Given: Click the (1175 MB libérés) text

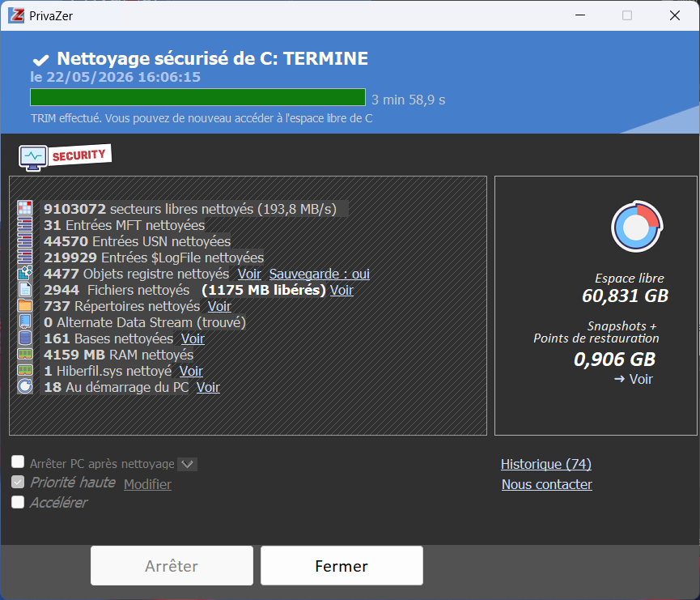Looking at the screenshot, I should point(263,290).
